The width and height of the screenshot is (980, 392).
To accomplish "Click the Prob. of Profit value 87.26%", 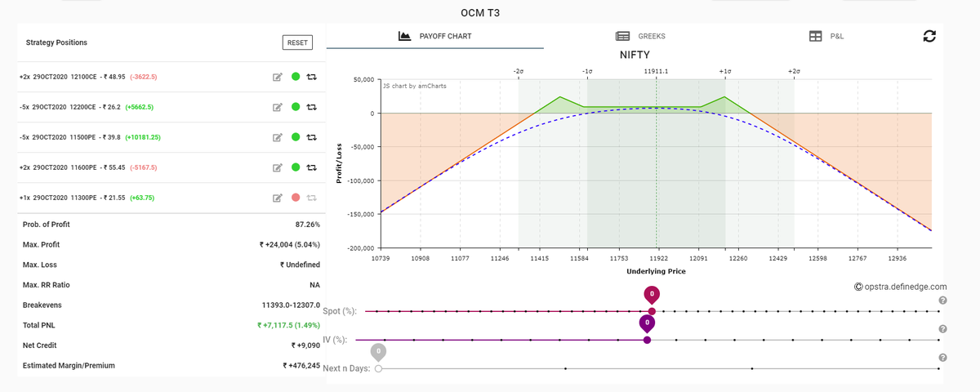I will point(307,224).
